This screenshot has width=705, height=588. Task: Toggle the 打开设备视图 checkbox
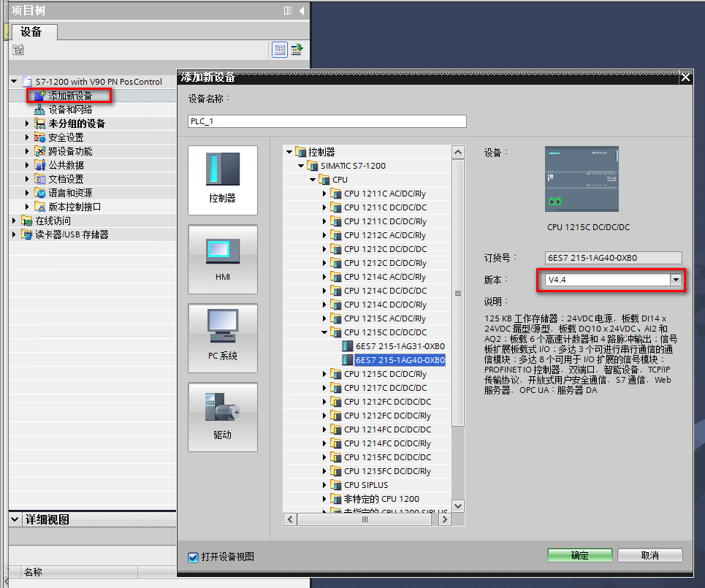tap(194, 557)
